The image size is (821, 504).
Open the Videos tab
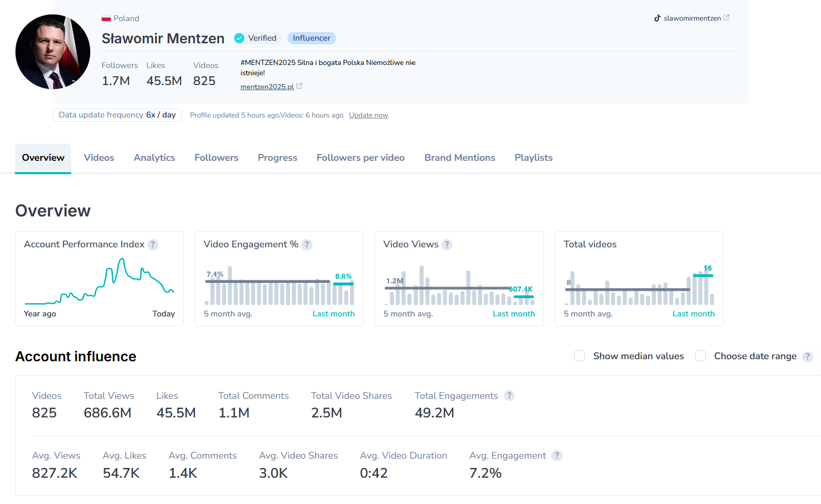pos(99,158)
